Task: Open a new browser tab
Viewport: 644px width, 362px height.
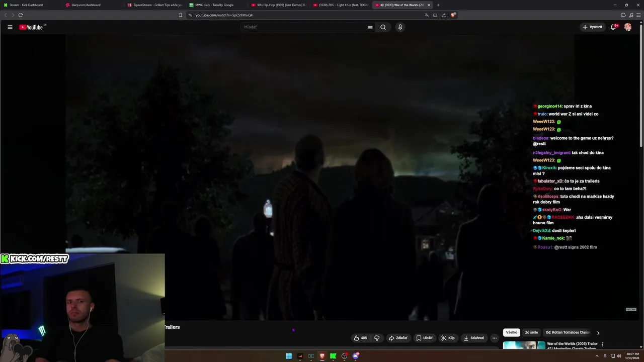Action: [438, 5]
